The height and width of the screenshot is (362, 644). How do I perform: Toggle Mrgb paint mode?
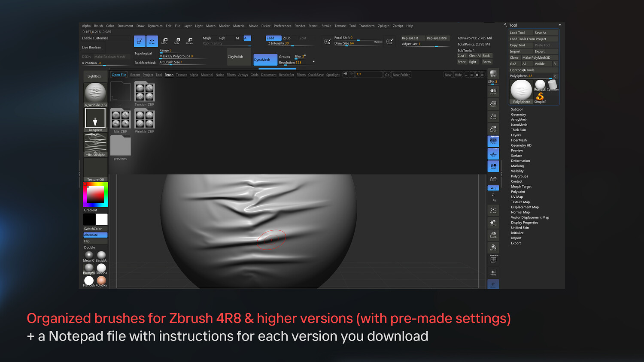tap(207, 38)
